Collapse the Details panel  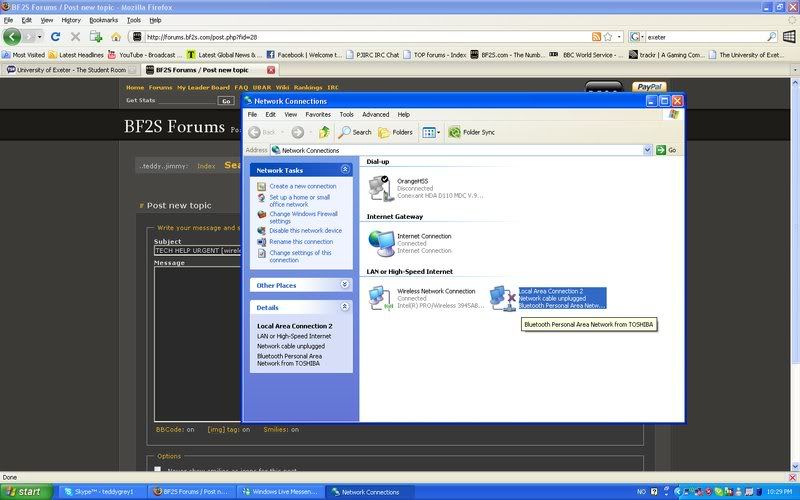click(345, 307)
